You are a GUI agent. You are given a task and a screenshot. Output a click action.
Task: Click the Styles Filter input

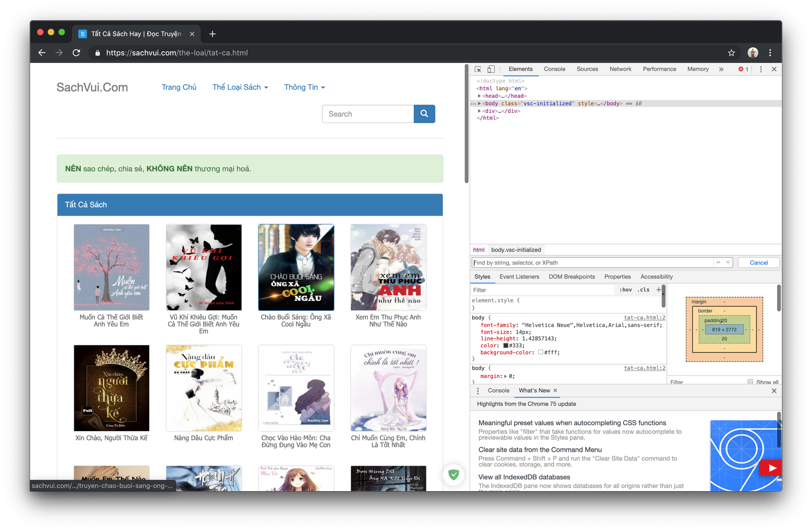[x=543, y=290]
